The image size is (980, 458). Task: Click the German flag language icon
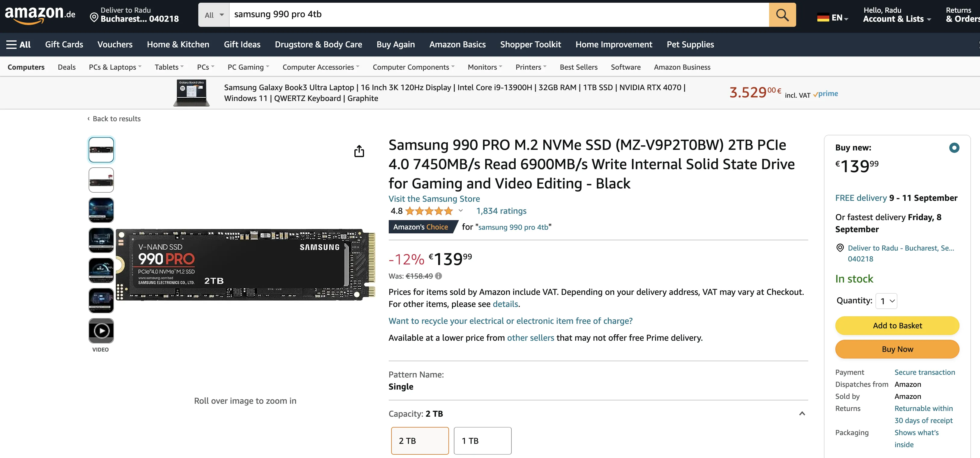823,17
